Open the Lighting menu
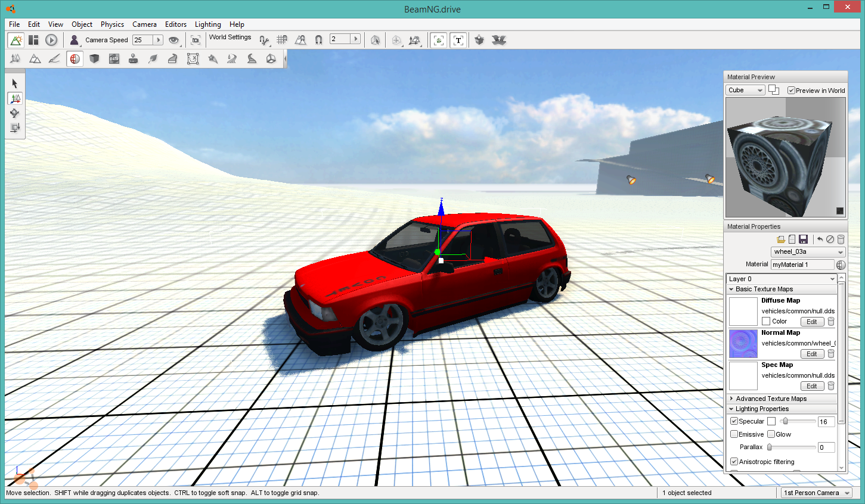Screen dimensions: 865x504 click(207, 24)
